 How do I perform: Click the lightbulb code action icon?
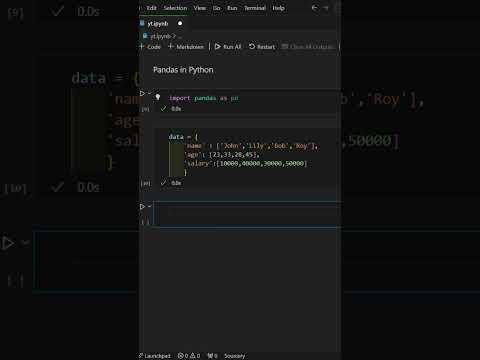pyautogui.click(x=158, y=97)
